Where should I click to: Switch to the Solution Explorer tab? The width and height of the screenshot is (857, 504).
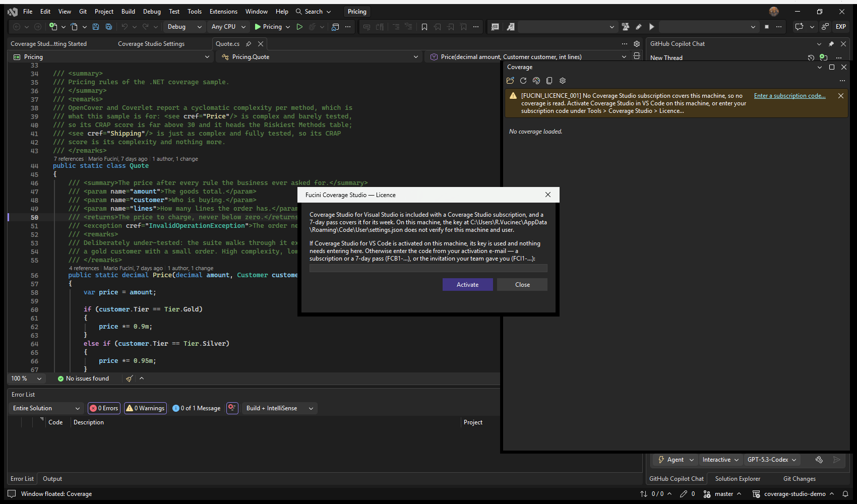[738, 479]
